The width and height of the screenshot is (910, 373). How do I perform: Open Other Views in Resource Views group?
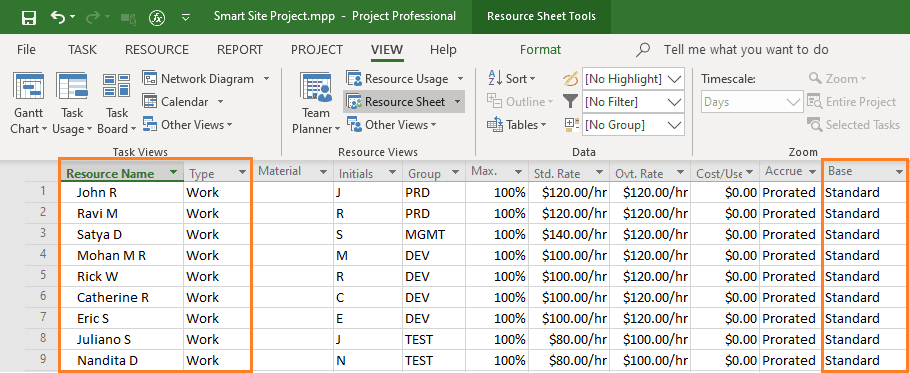tap(392, 125)
